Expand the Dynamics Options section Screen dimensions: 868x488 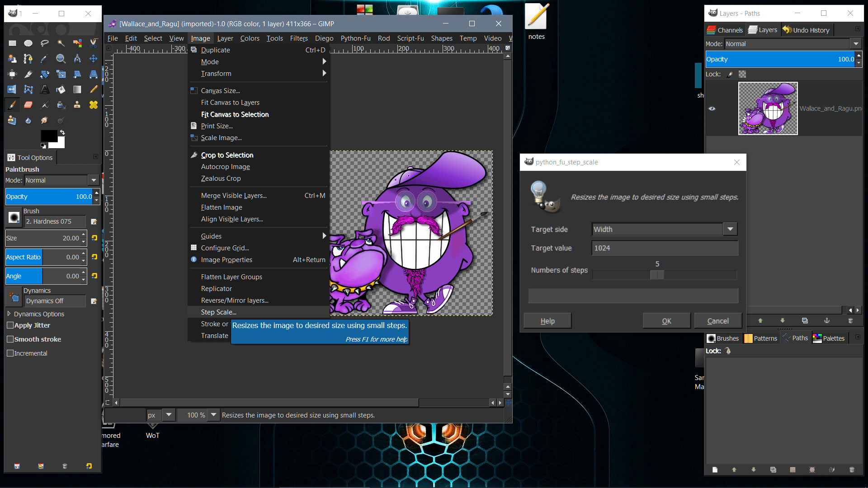tap(10, 314)
